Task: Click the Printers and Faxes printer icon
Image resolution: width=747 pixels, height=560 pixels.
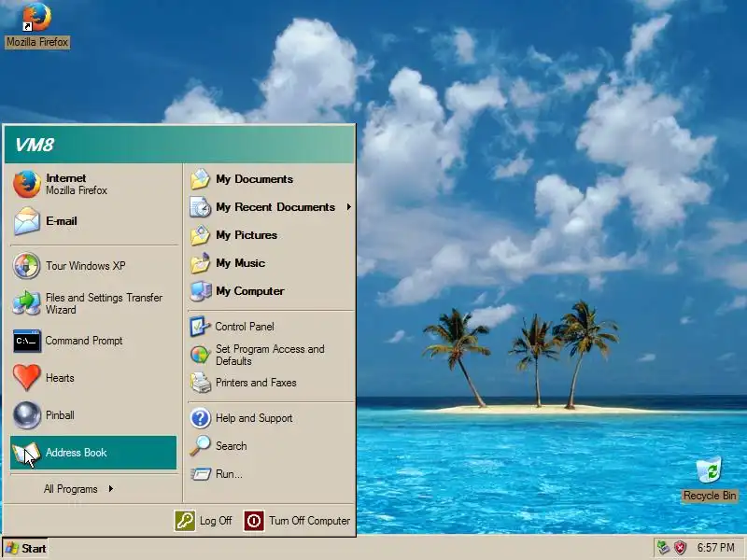Action: (201, 383)
